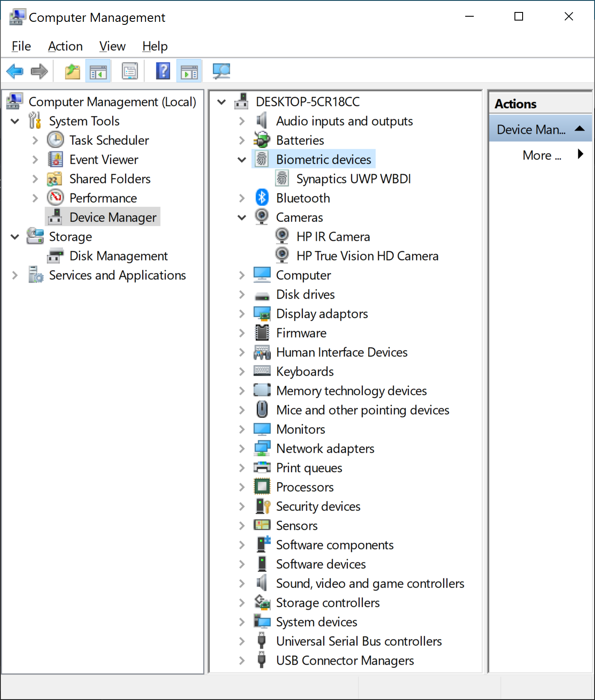This screenshot has width=595, height=700.
Task: Open the View menu
Action: (x=112, y=46)
